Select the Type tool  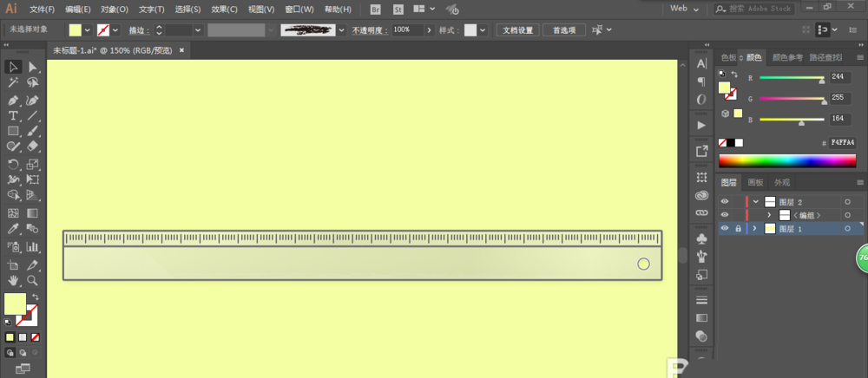coord(13,115)
